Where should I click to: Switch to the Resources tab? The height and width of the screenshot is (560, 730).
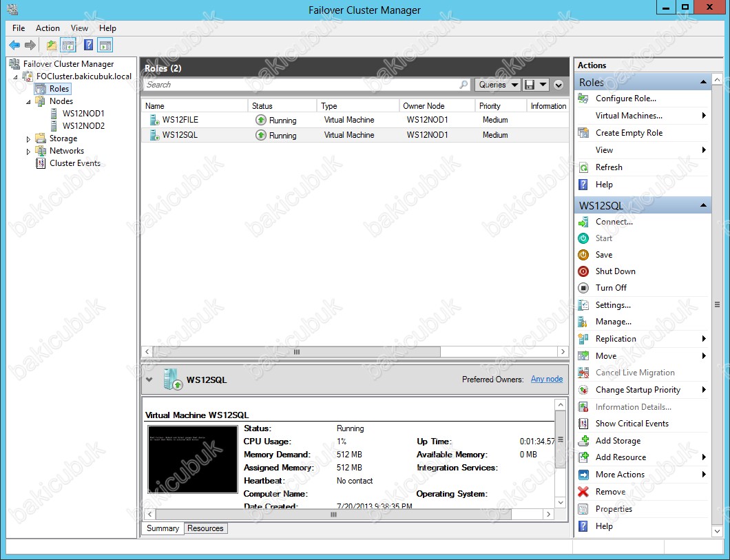[x=205, y=528]
